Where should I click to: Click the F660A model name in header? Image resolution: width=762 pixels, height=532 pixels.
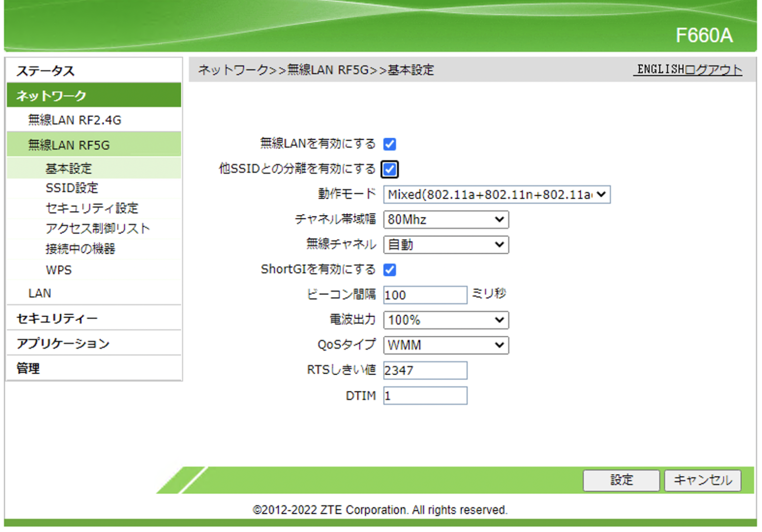coord(704,35)
